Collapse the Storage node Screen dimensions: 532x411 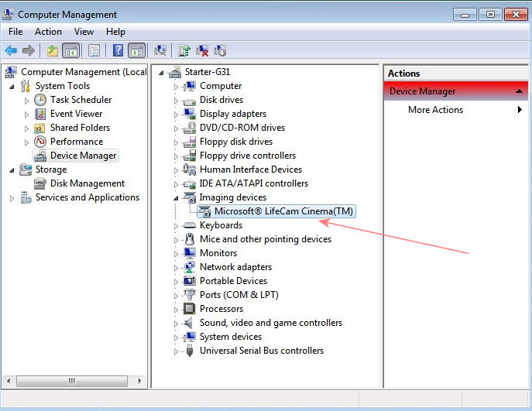(x=12, y=170)
